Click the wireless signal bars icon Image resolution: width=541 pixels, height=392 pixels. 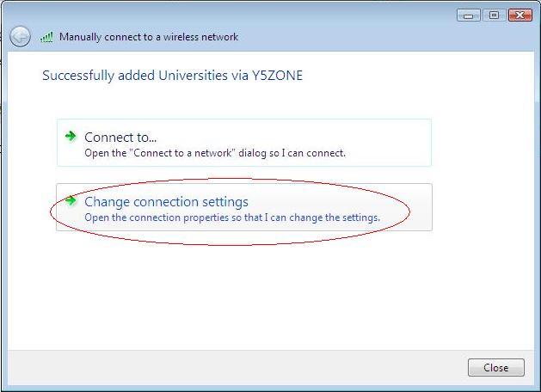pos(46,37)
